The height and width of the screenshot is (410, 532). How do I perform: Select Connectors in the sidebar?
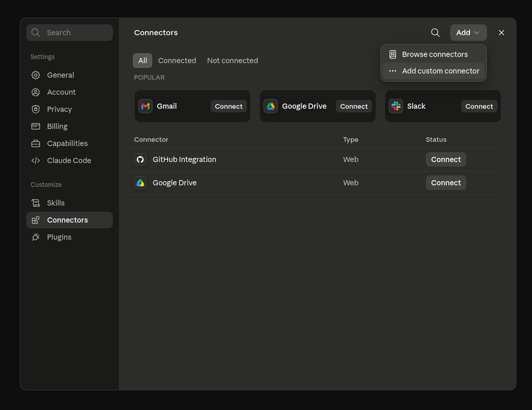(x=69, y=220)
